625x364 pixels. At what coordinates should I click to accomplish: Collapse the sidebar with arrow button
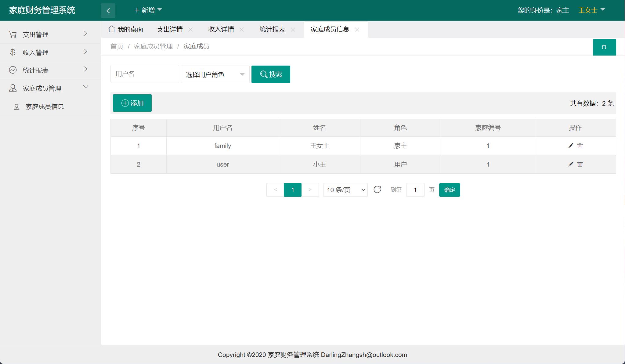(108, 10)
